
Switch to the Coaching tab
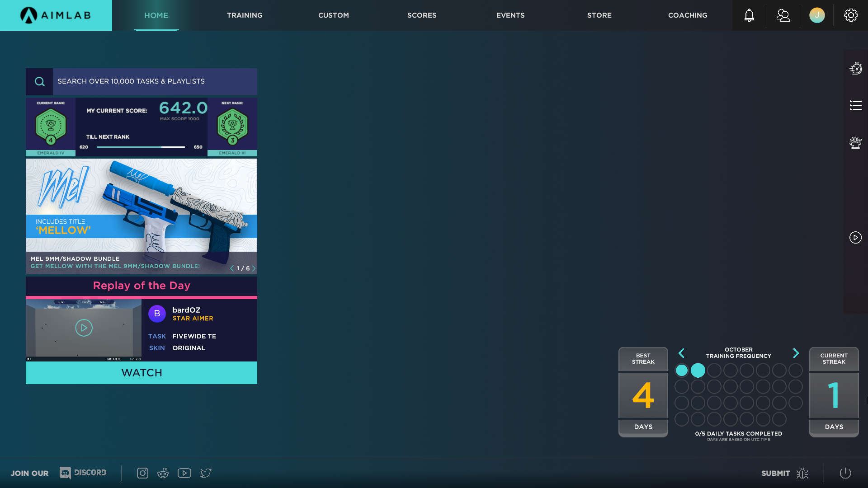(x=688, y=15)
